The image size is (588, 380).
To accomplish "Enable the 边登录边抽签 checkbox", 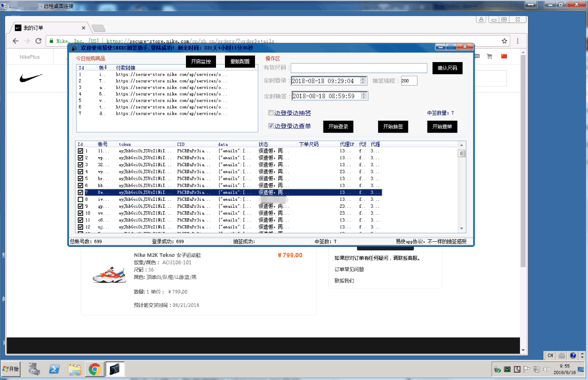I will click(x=271, y=113).
